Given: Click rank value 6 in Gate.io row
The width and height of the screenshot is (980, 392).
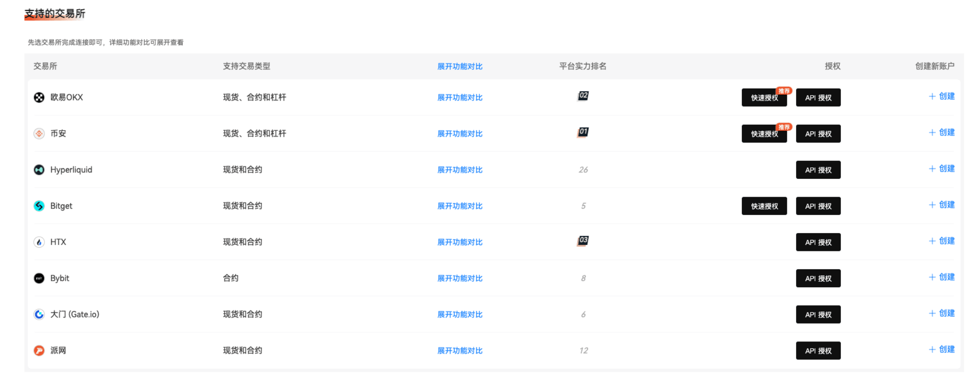Looking at the screenshot, I should coord(583,314).
